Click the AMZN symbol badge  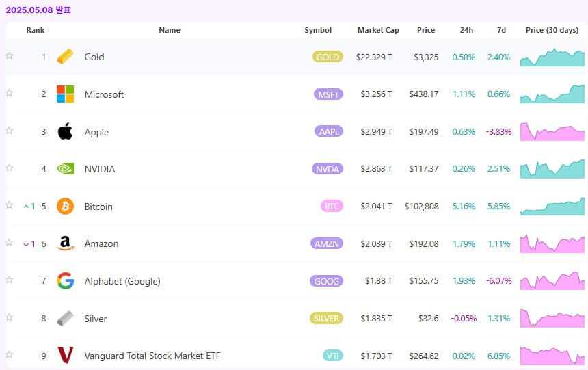click(327, 243)
